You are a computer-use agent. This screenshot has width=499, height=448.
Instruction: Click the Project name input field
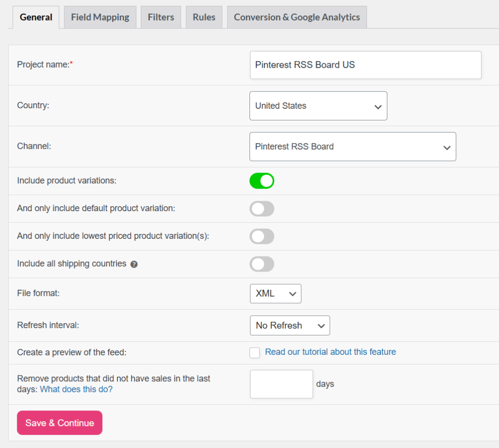click(365, 65)
